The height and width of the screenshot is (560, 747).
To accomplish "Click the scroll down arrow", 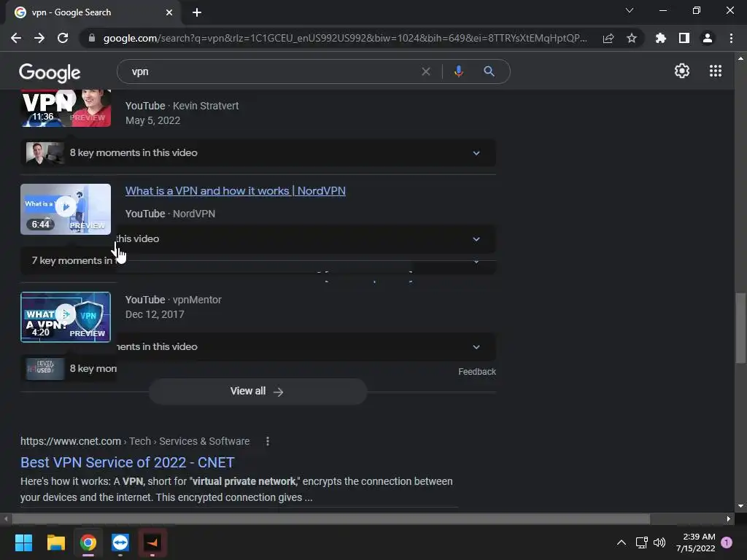I will point(740,506).
